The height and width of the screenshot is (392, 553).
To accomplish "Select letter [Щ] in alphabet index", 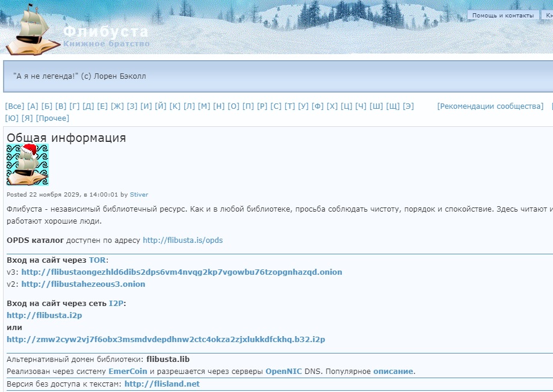I will point(392,106).
